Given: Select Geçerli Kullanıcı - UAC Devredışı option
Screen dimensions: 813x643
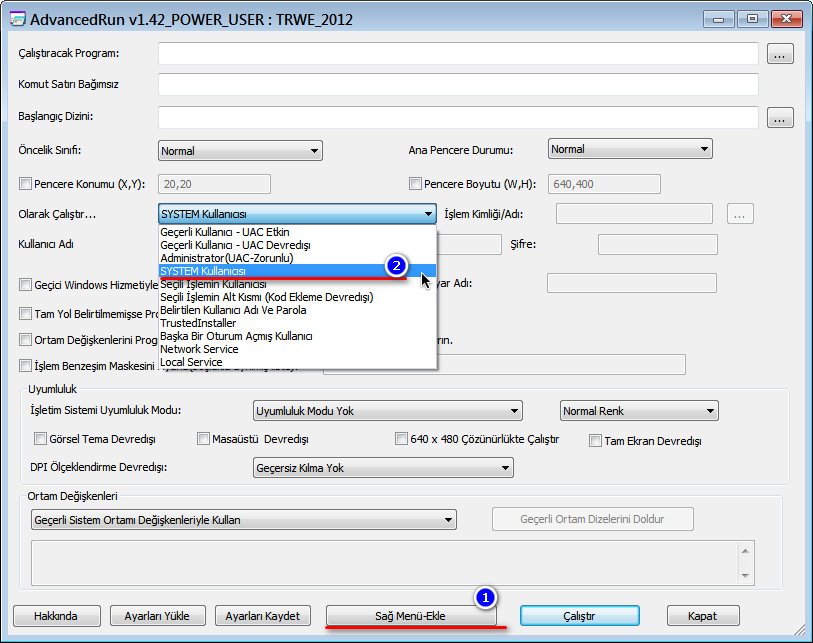Looking at the screenshot, I should pyautogui.click(x=297, y=245).
